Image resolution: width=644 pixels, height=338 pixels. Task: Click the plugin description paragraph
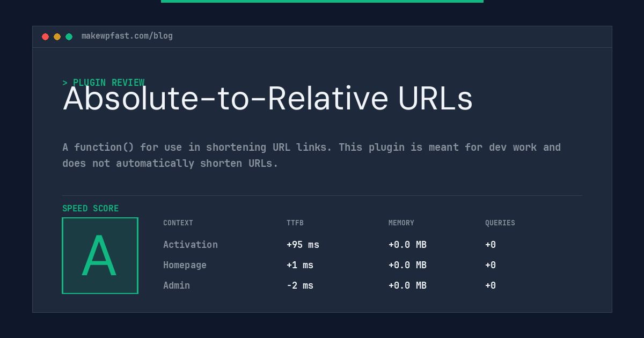tap(311, 155)
